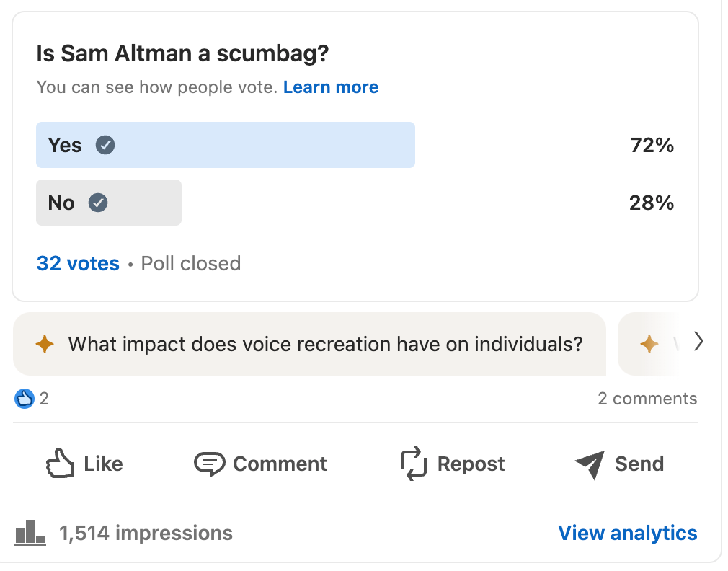The width and height of the screenshot is (728, 571).
Task: Click the checkmark next to Yes
Action: [x=106, y=145]
